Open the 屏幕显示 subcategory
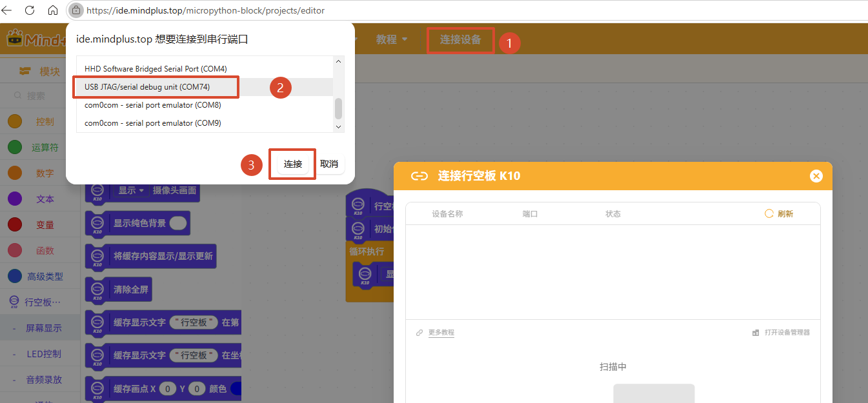The width and height of the screenshot is (868, 403). coord(40,328)
